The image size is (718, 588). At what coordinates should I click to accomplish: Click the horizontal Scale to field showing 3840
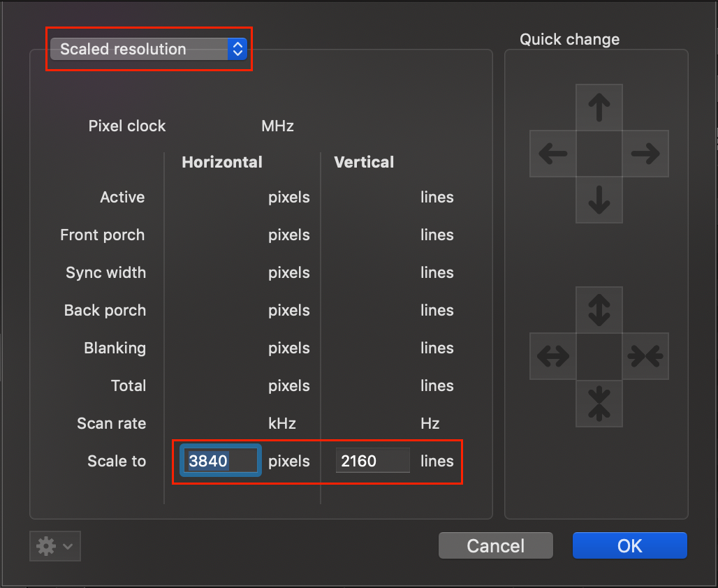221,461
